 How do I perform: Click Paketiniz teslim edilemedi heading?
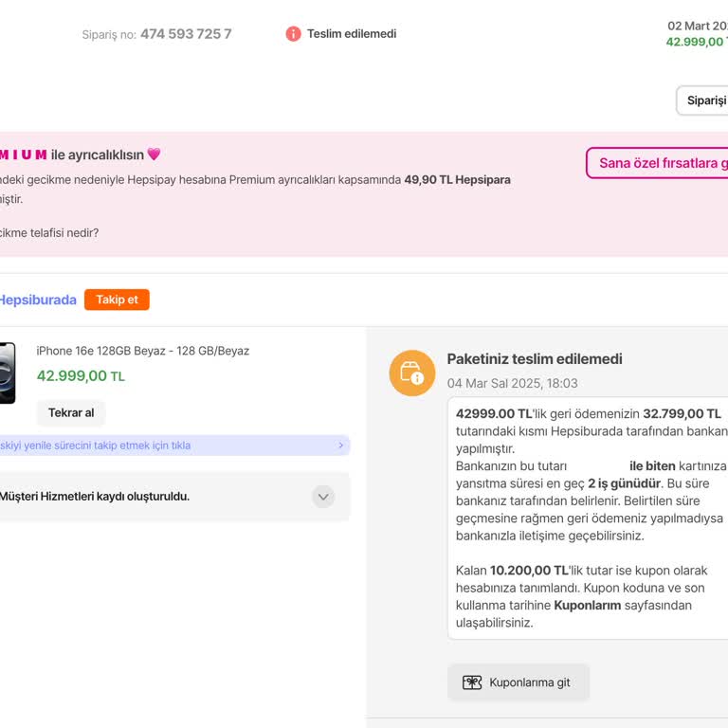[535, 359]
